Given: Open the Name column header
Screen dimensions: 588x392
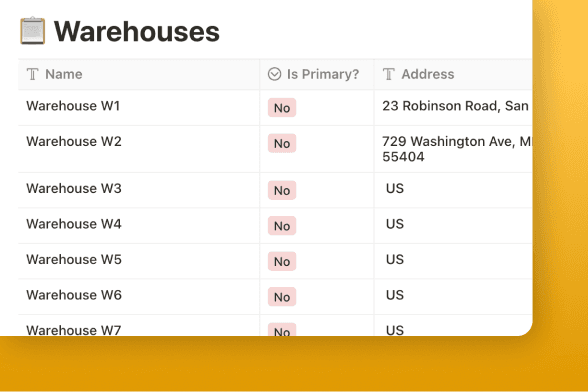Looking at the screenshot, I should (x=139, y=74).
